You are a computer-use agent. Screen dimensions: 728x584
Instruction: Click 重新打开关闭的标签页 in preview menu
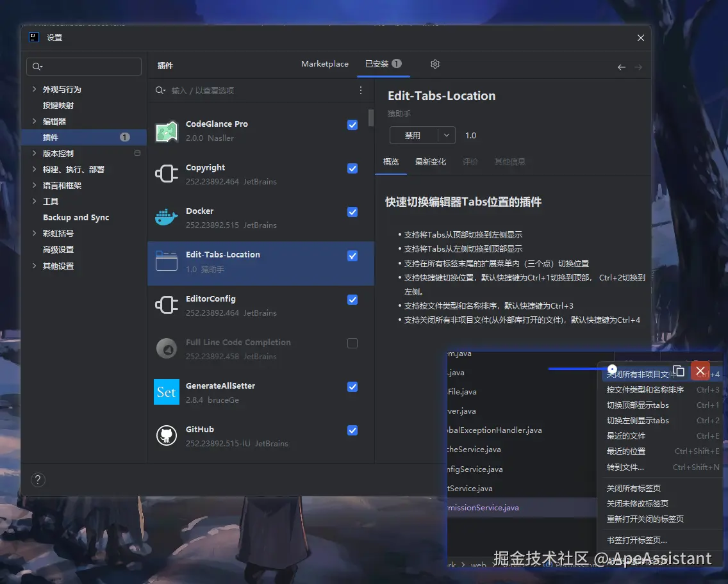coord(645,519)
